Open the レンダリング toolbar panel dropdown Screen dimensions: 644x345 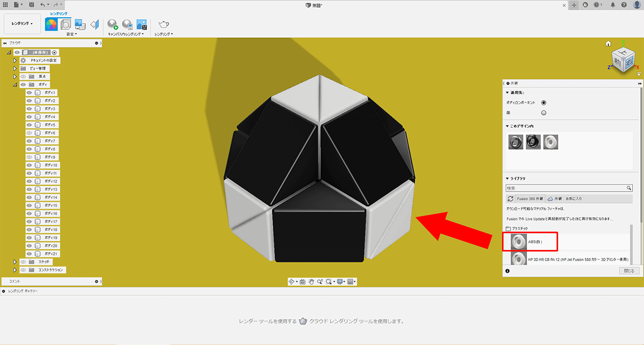tap(164, 34)
